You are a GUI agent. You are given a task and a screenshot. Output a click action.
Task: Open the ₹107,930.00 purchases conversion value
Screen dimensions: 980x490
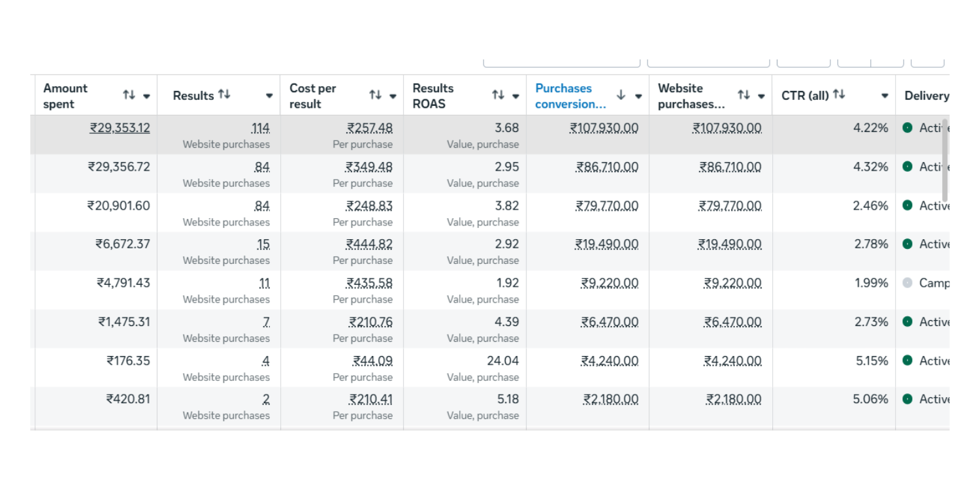604,128
